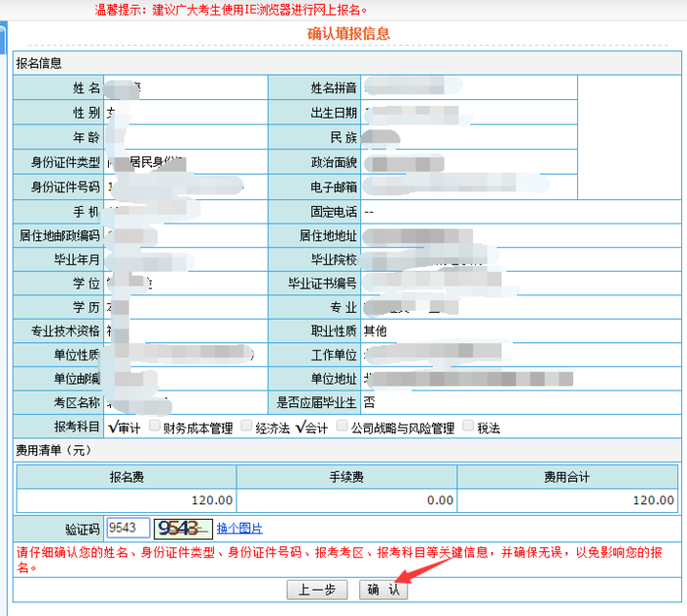
Task: Click the 换个图片 link to refresh captcha
Action: [x=239, y=529]
